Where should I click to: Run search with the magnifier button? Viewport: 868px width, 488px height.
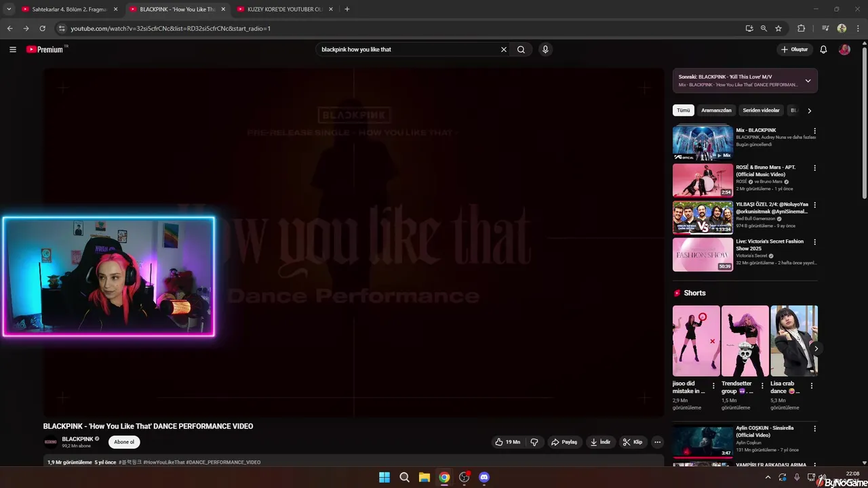[x=521, y=49]
